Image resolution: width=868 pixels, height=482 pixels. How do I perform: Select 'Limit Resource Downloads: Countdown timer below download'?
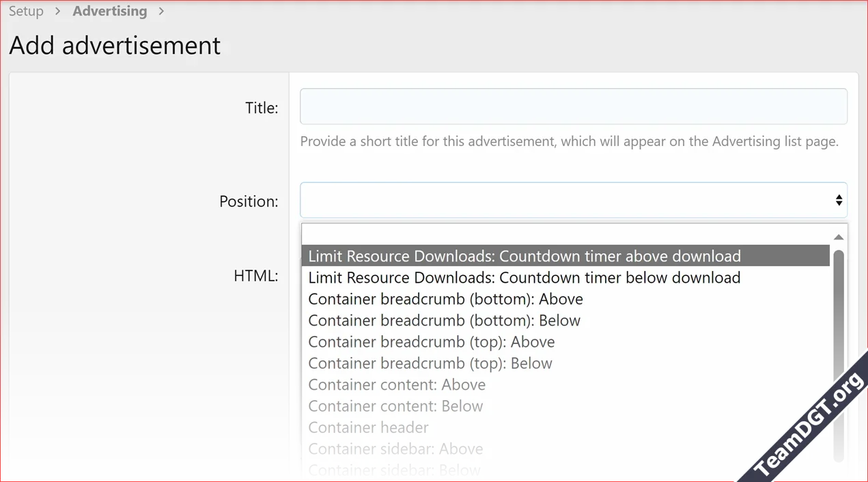pyautogui.click(x=524, y=277)
